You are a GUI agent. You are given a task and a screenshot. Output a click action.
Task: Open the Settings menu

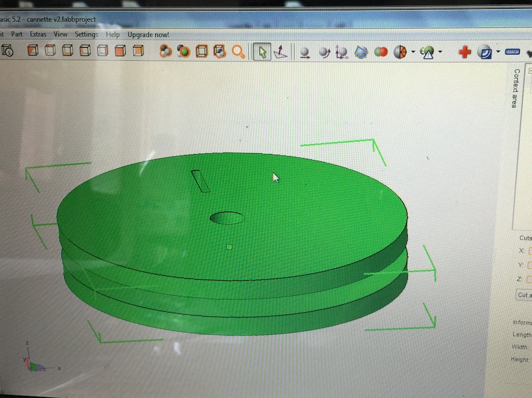86,34
